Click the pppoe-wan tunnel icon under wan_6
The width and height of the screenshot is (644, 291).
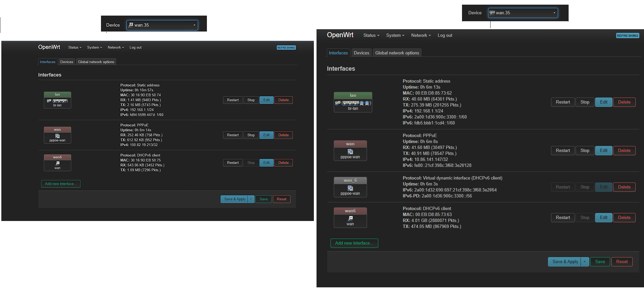pos(350,188)
